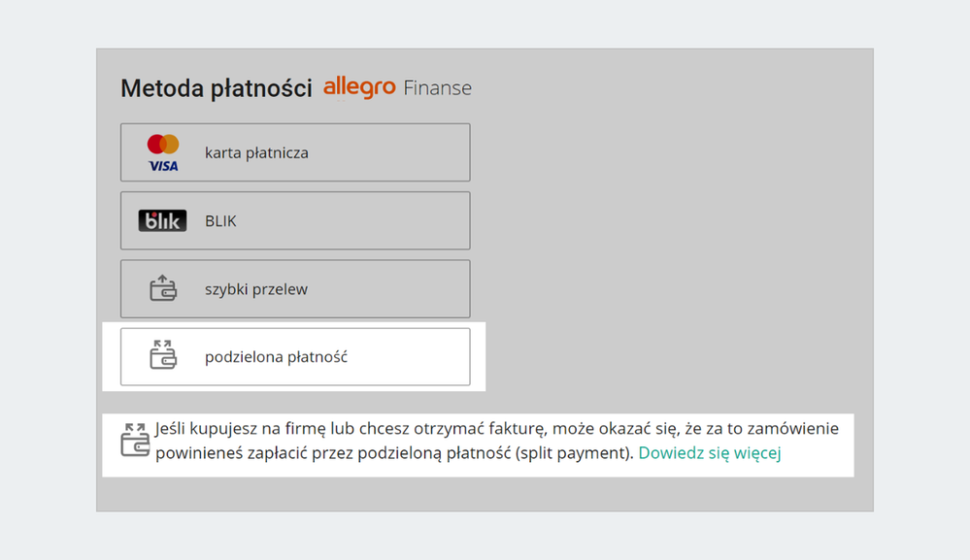This screenshot has height=560, width=970.
Task: Click the orange allegro logo
Action: pos(359,87)
